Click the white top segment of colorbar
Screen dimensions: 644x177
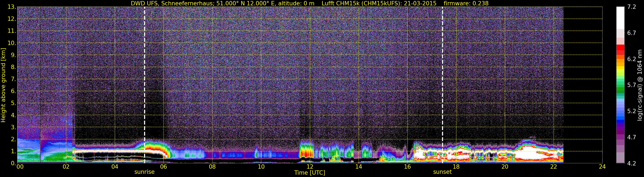[620, 18]
